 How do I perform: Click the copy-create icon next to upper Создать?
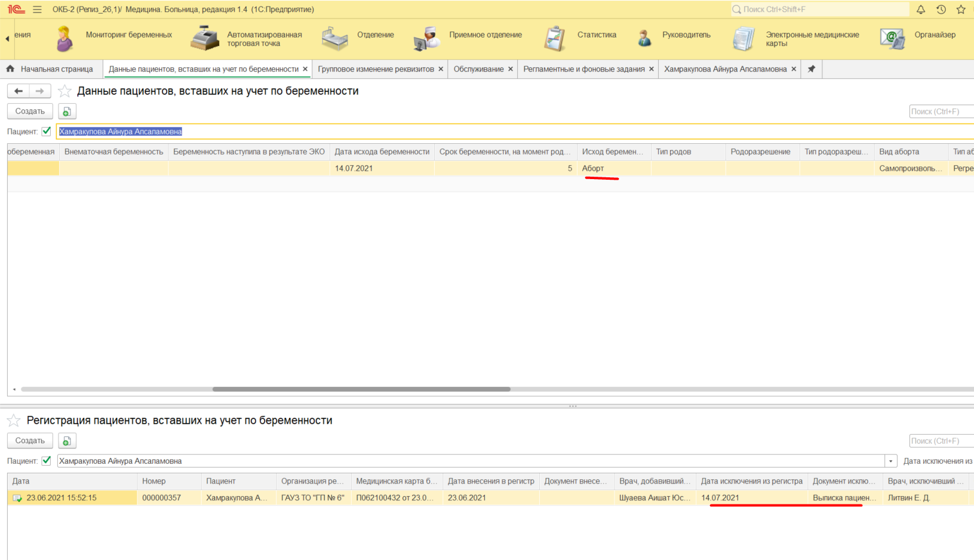tap(67, 112)
